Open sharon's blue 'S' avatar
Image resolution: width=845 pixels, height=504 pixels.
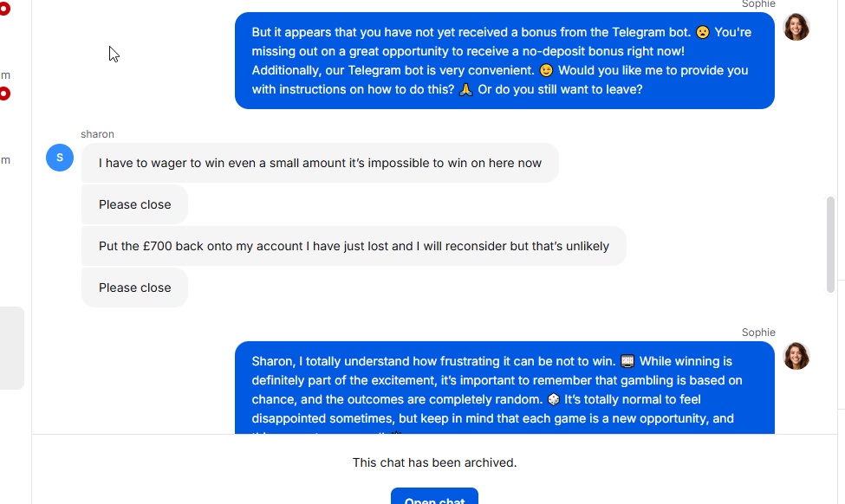click(x=60, y=158)
